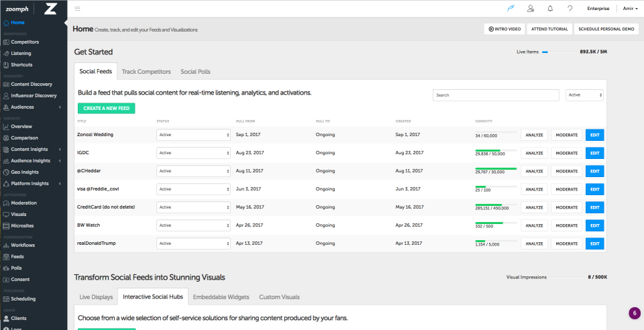The height and width of the screenshot is (330, 644).
Task: Change status dropdown for BW Watch feed
Action: tap(193, 225)
